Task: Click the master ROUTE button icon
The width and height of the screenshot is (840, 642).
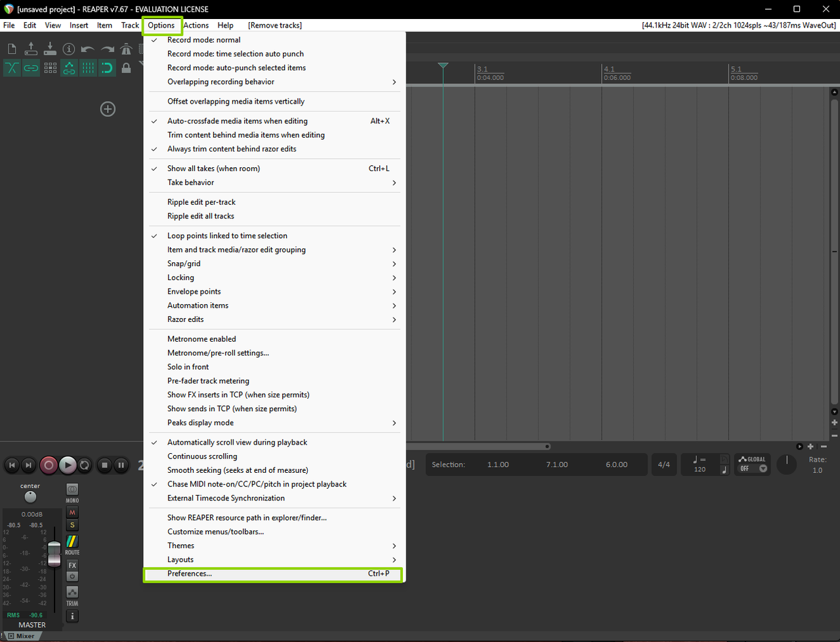Action: 72,542
